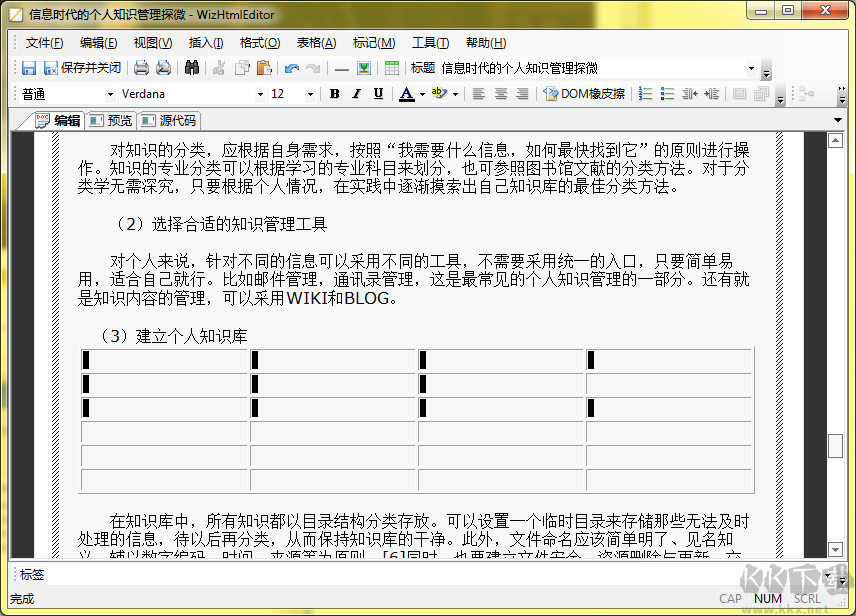
Task: Open the title field dropdown arrow
Action: (x=751, y=68)
